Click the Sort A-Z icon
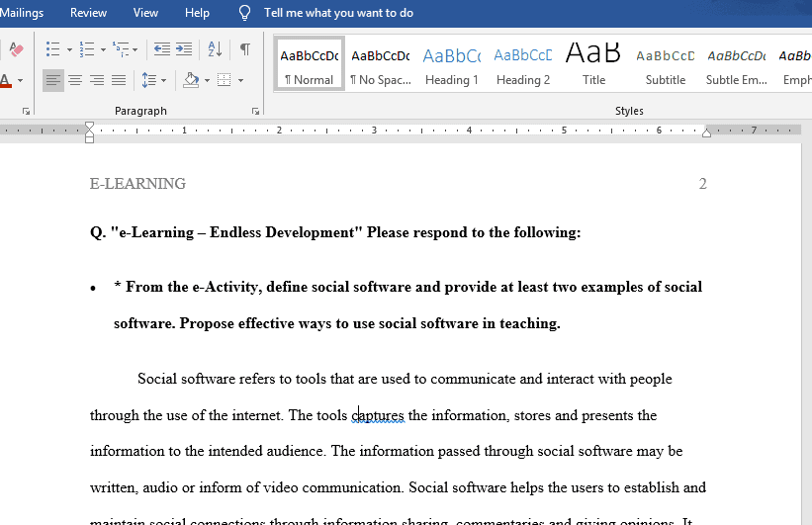812x525 pixels. [x=215, y=49]
